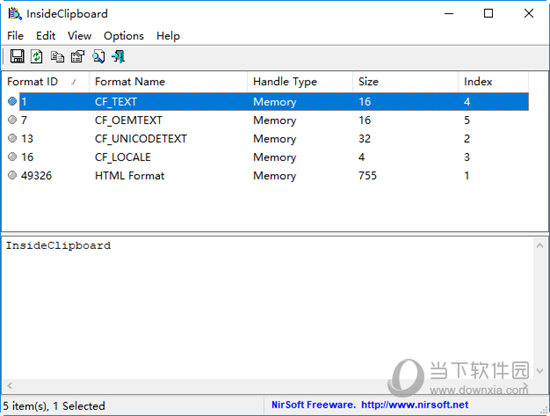The image size is (550, 416).
Task: Maximize the InsideClipboard window
Action: coord(488,14)
